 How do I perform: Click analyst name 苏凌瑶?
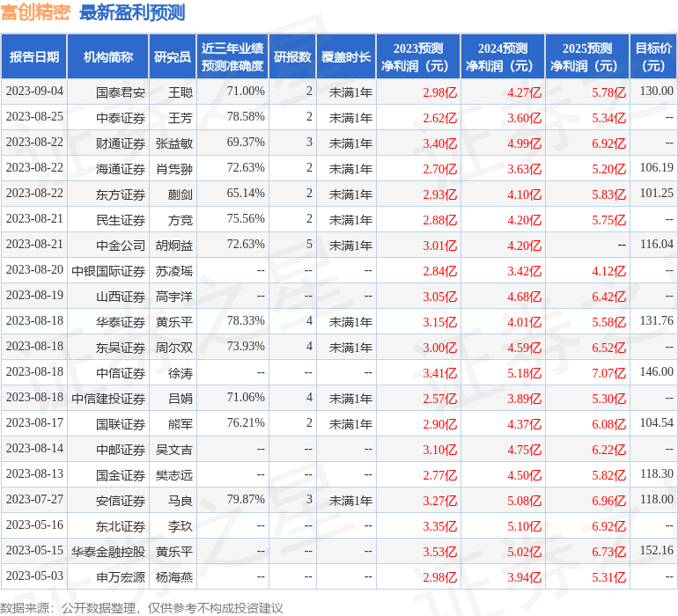coord(174,271)
